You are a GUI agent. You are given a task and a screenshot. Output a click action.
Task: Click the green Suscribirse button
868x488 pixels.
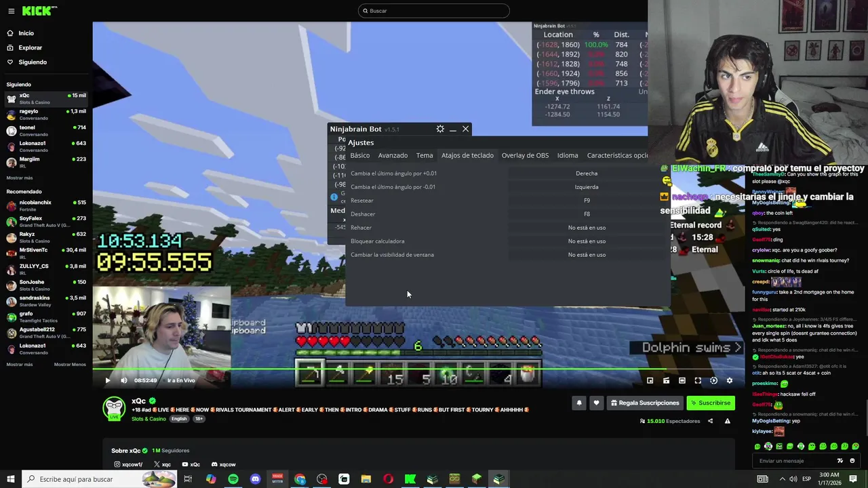[x=711, y=403]
